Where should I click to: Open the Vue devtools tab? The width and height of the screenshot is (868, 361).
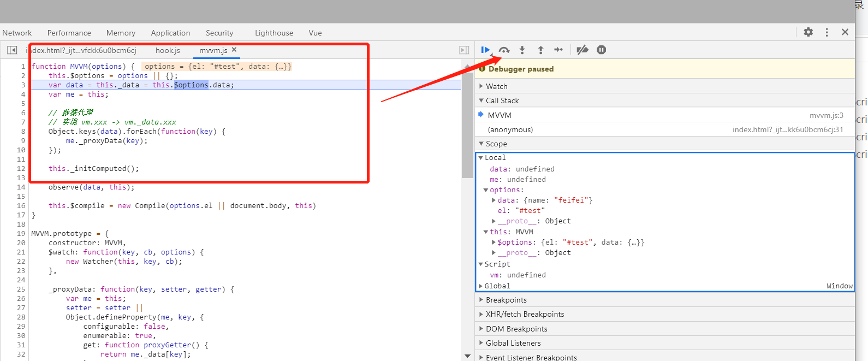click(x=315, y=33)
